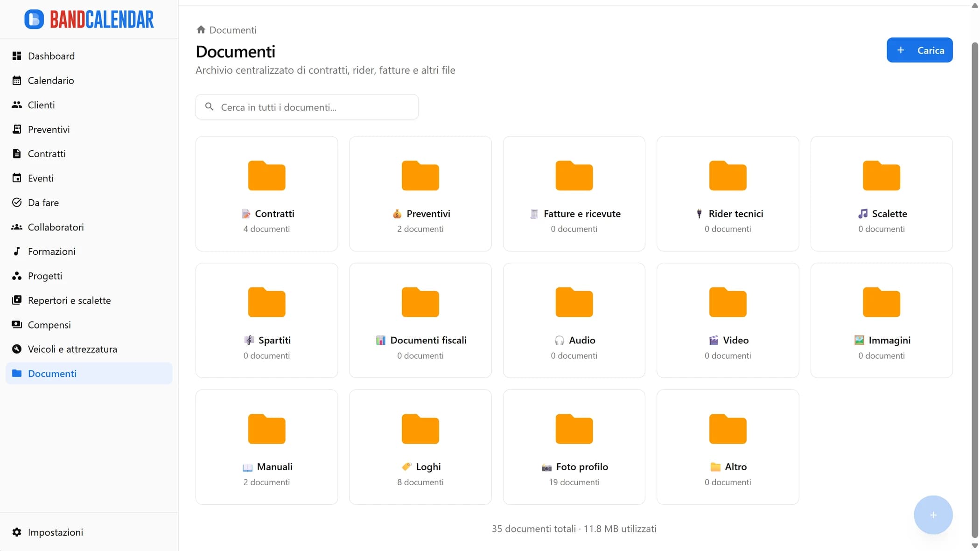
Task: Open the Documenti breadcrumb link
Action: click(233, 30)
